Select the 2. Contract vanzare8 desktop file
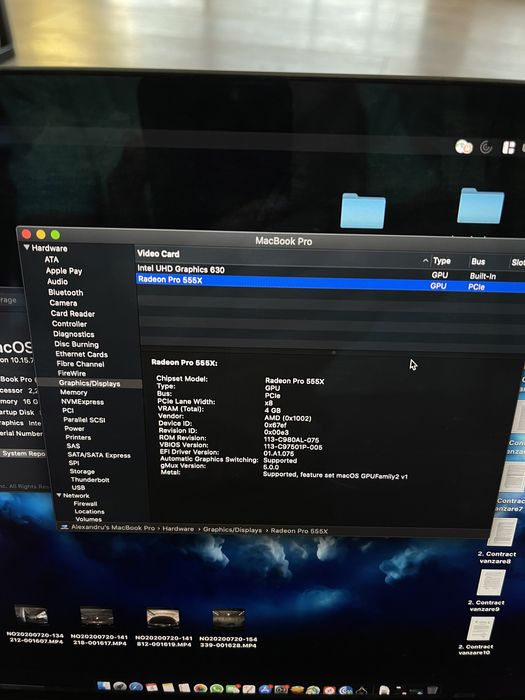Screen dimensions: 525x700 coord(500,540)
